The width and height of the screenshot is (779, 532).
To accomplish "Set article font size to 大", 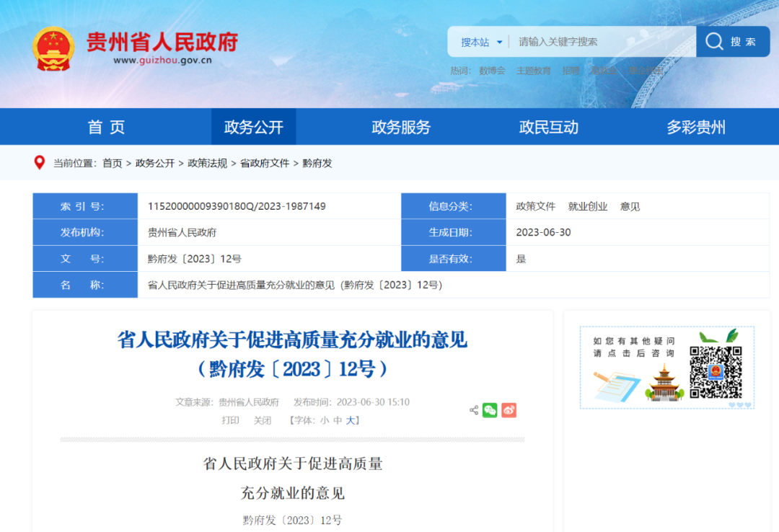I will 350,420.
